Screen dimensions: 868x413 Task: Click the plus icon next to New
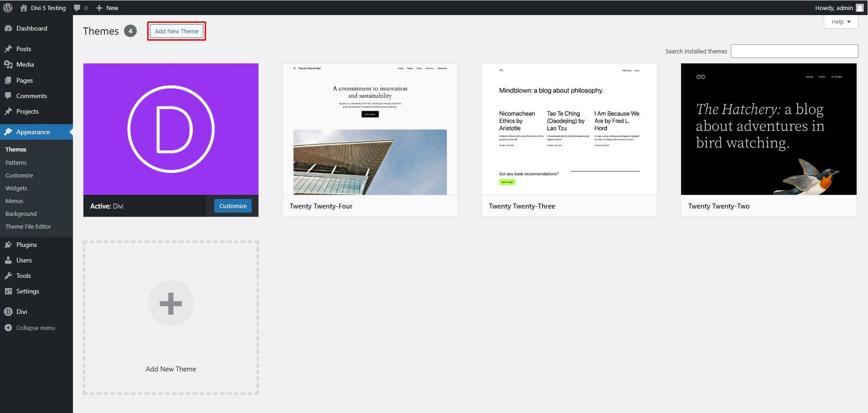(x=99, y=8)
